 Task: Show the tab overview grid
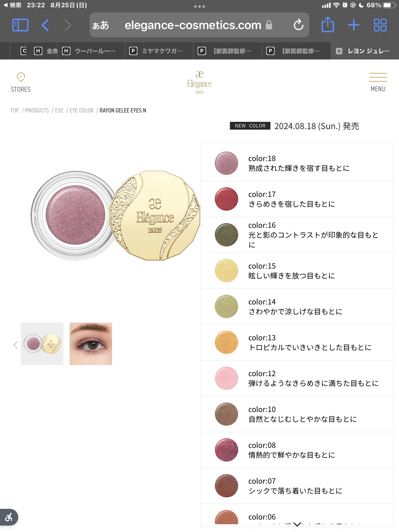pyautogui.click(x=380, y=25)
